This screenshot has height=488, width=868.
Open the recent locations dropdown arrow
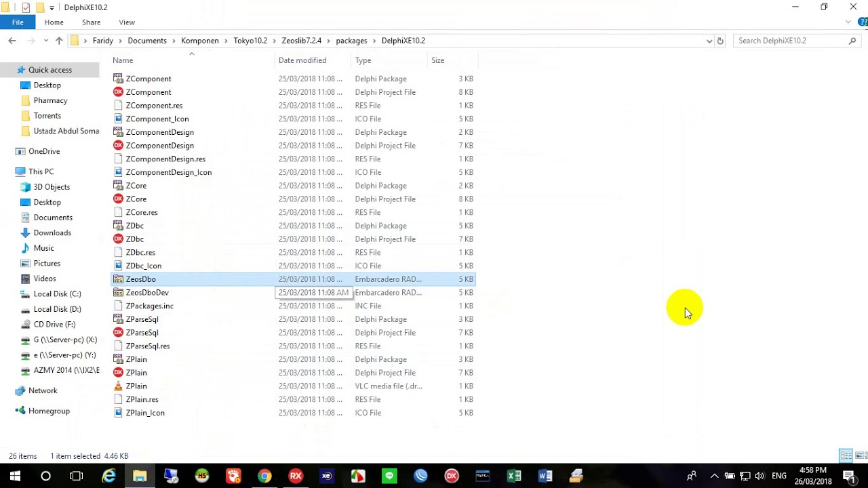click(x=46, y=41)
